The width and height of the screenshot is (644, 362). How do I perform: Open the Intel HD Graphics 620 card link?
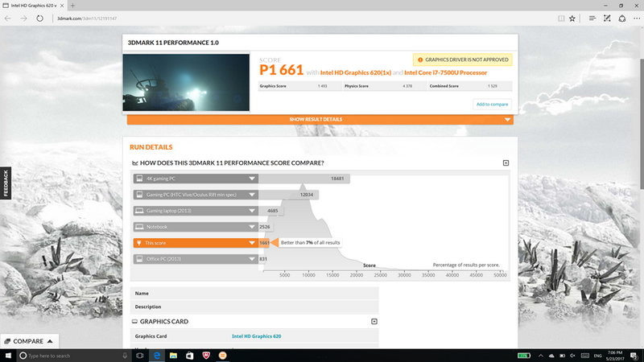click(256, 336)
